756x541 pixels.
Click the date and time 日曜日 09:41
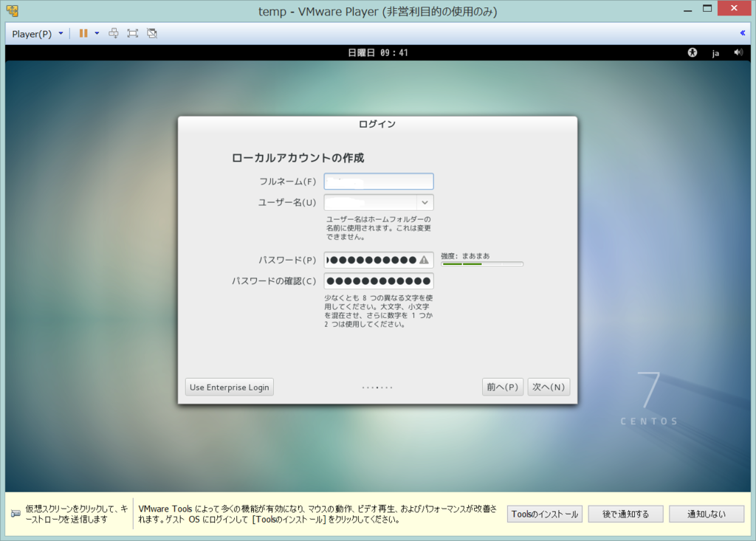tap(377, 52)
